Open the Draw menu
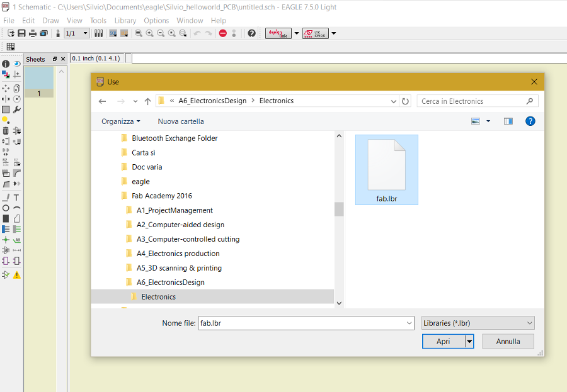The height and width of the screenshot is (392, 567). [50, 21]
